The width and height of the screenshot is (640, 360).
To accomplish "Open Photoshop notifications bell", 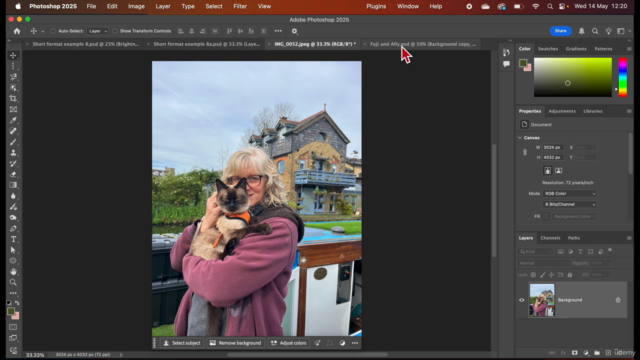I will pyautogui.click(x=582, y=31).
